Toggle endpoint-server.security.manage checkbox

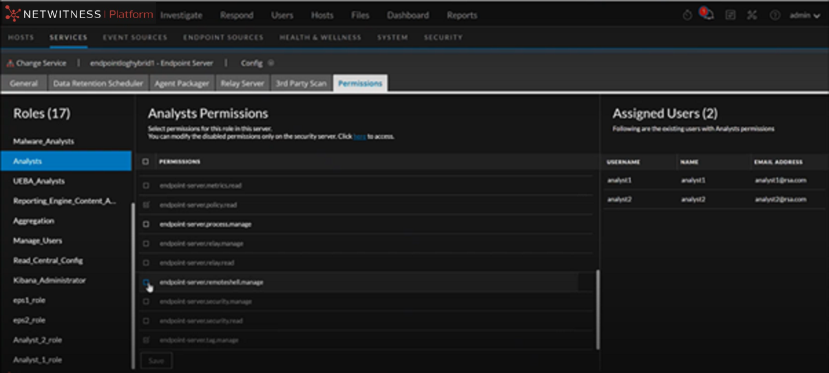146,301
